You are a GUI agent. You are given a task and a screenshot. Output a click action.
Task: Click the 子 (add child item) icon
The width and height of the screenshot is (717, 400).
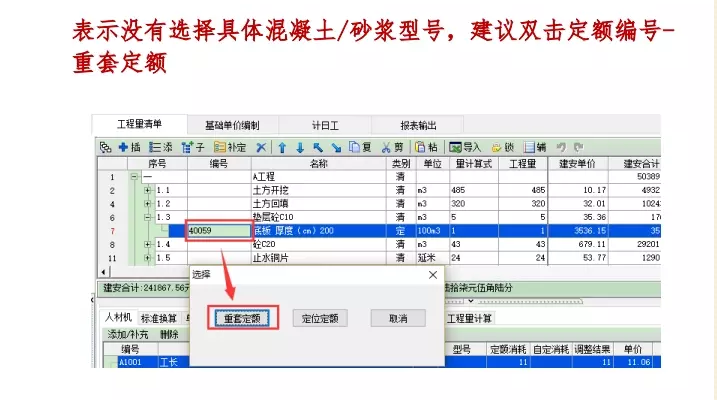(x=193, y=147)
